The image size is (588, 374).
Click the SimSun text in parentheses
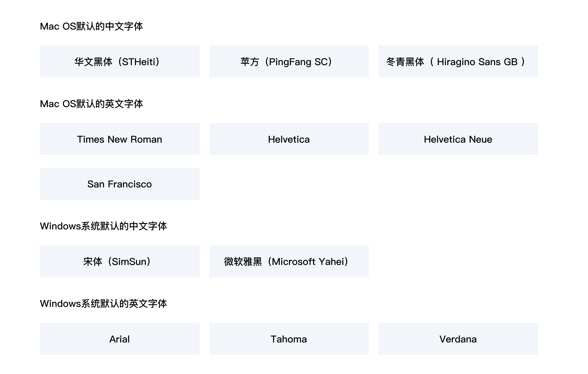(x=129, y=262)
